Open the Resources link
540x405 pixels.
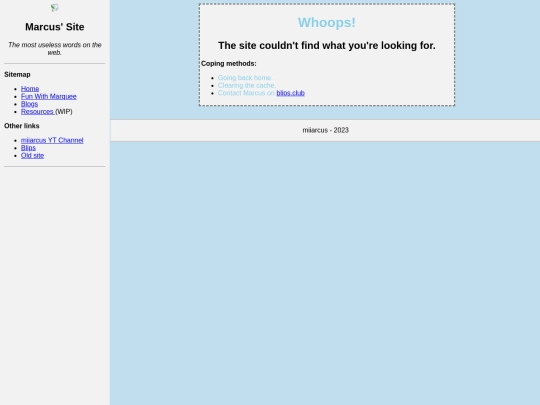point(37,112)
